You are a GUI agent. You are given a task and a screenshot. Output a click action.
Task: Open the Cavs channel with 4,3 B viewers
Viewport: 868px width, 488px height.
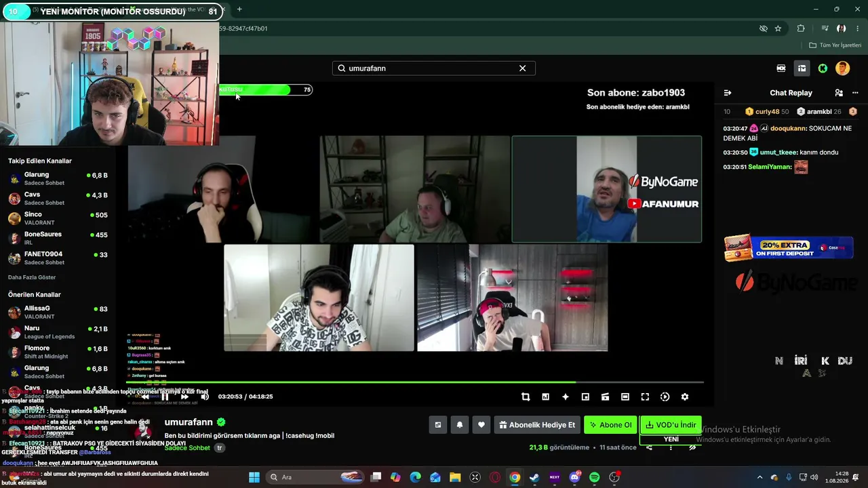click(58, 199)
